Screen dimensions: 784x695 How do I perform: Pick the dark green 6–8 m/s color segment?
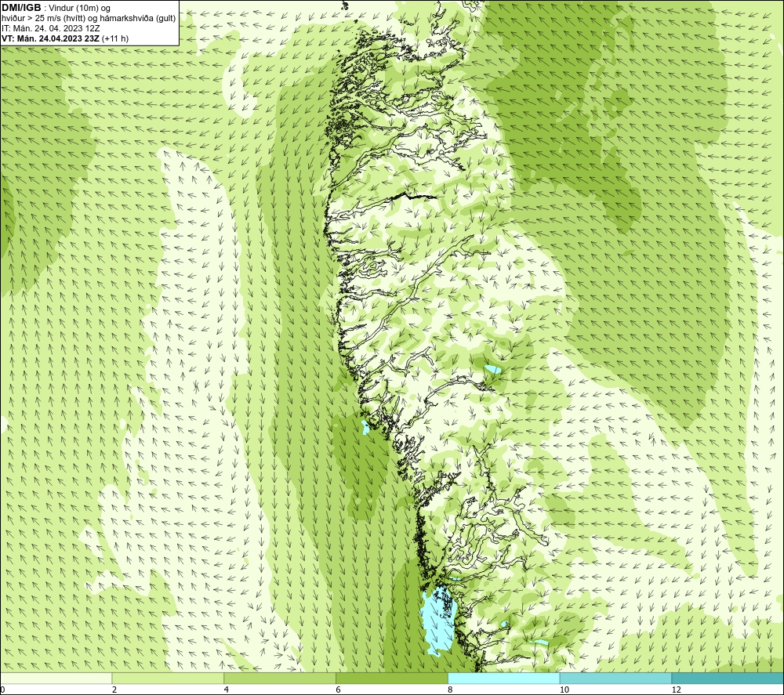(x=392, y=678)
